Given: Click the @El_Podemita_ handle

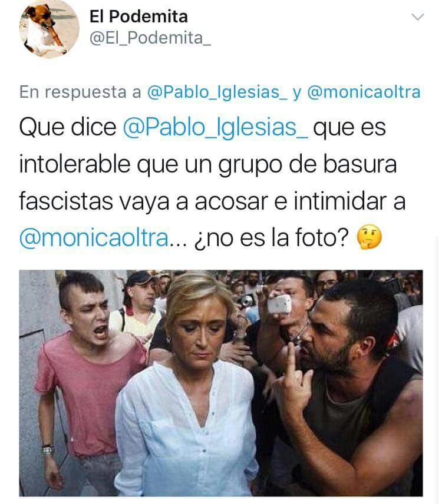Looking at the screenshot, I should 150,39.
